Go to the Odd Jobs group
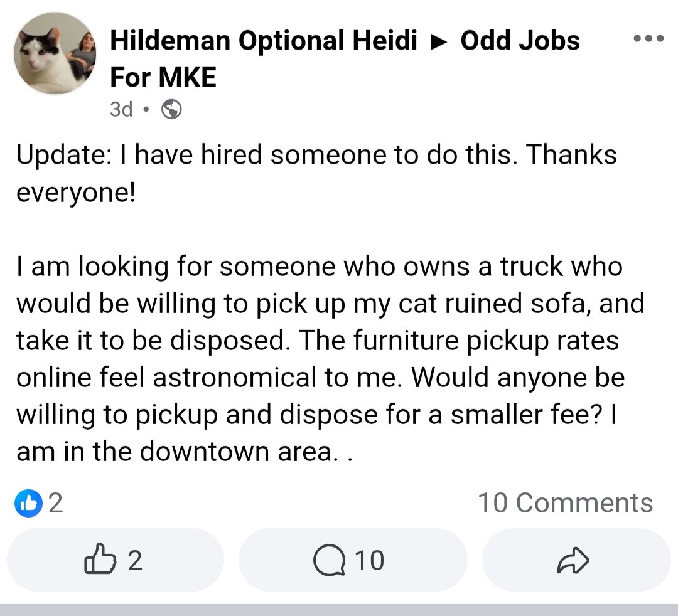This screenshot has height=616, width=678. (x=520, y=41)
